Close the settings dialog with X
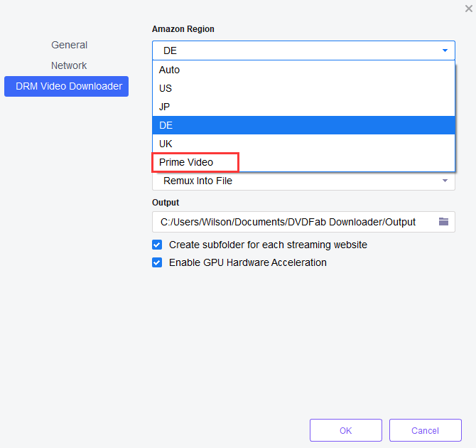This screenshot has width=476, height=448. 468,8
